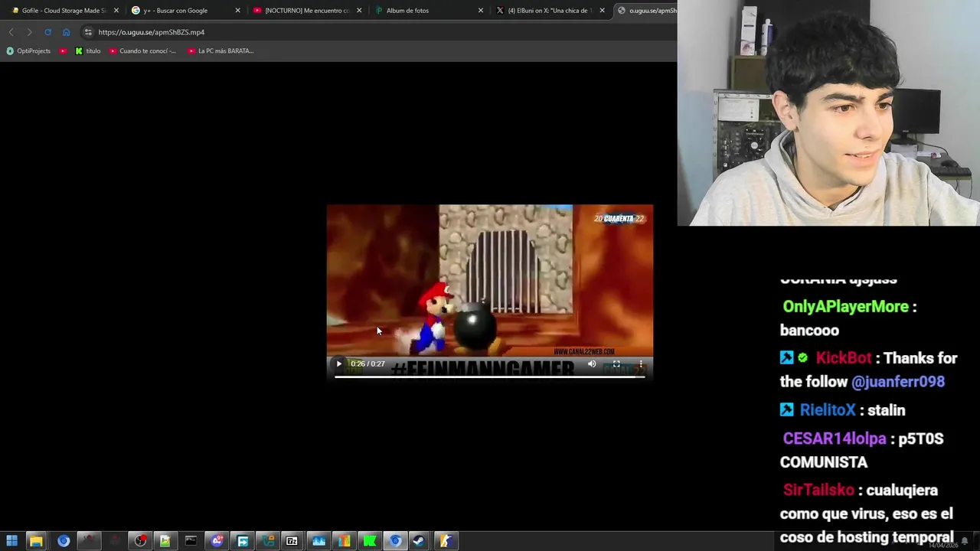
Task: Click the streamer webcam overlay
Action: coord(828,112)
